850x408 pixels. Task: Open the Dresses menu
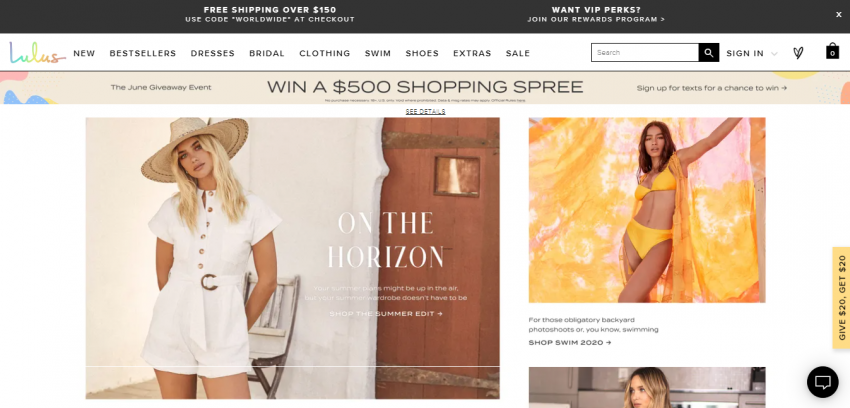(212, 53)
